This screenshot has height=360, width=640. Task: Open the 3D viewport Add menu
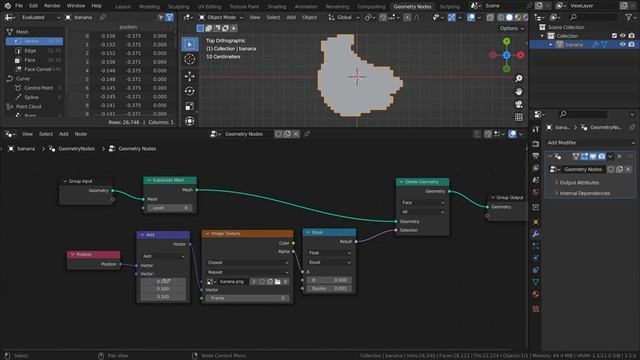click(x=291, y=18)
